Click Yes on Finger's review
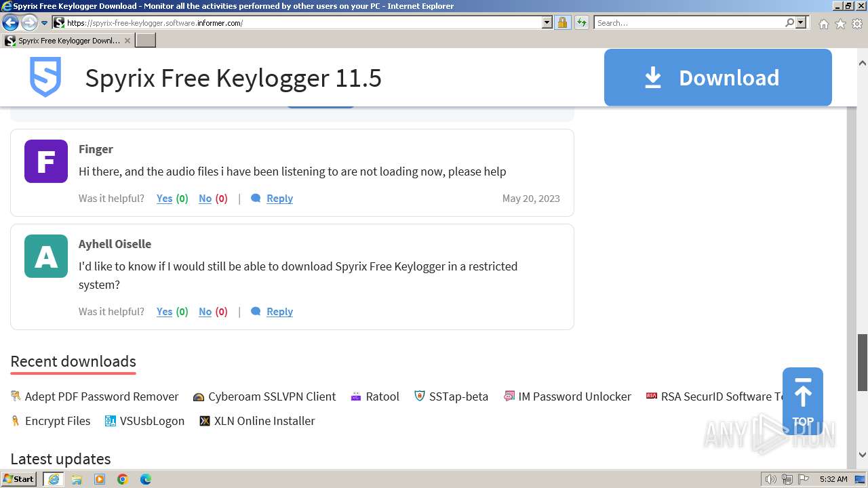 165,199
